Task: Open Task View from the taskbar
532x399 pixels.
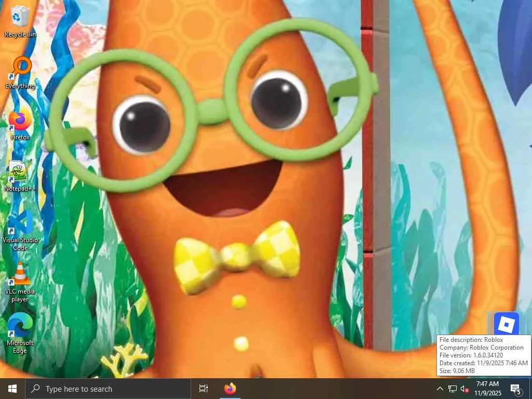Action: tap(203, 389)
